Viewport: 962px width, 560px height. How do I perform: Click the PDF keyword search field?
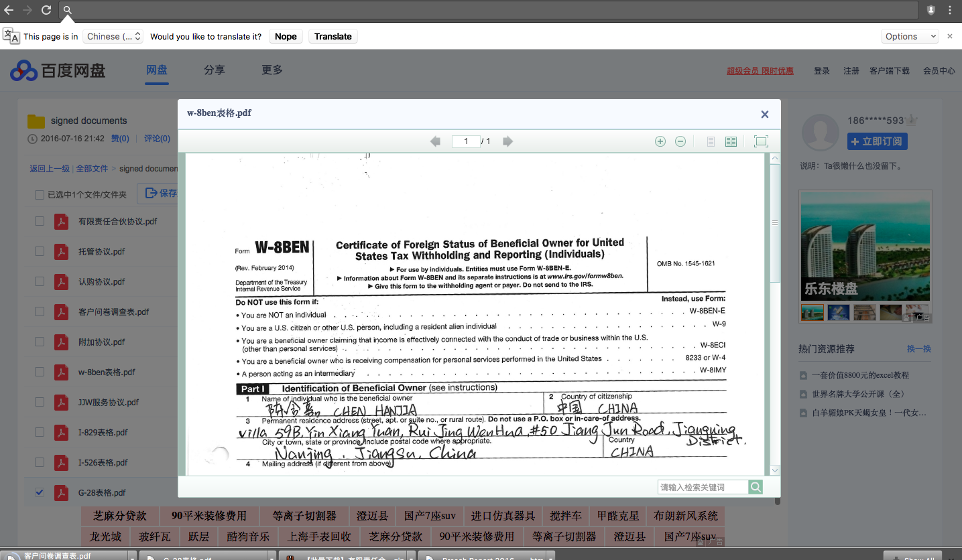[x=703, y=487]
